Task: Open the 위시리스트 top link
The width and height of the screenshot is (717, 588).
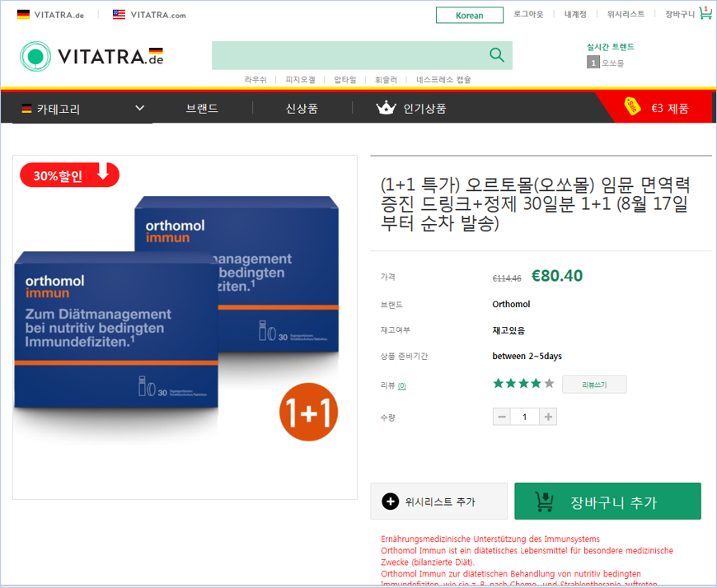Action: click(x=626, y=14)
